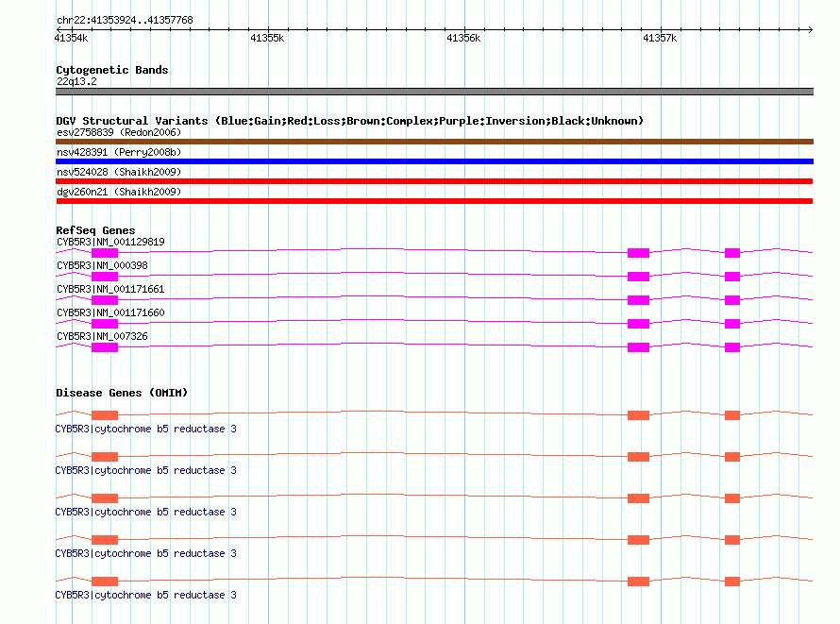Click the rightmost exon in the top OMIM row
840x624 pixels.
pyautogui.click(x=732, y=415)
